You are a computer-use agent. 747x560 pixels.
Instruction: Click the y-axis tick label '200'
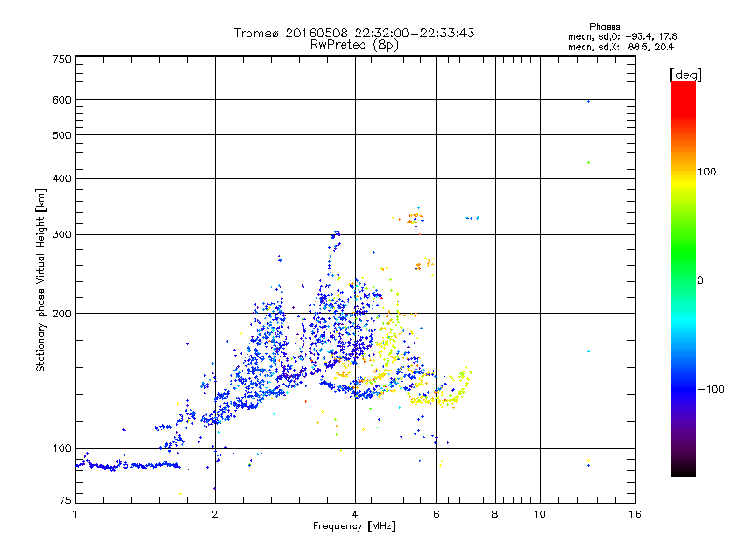(62, 314)
